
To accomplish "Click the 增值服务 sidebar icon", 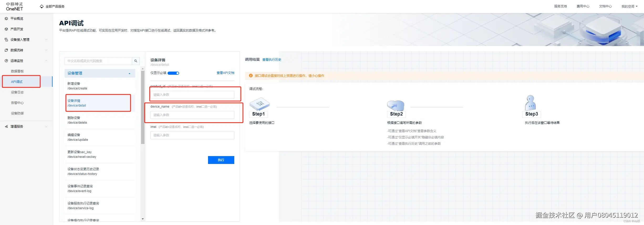I will tap(6, 127).
